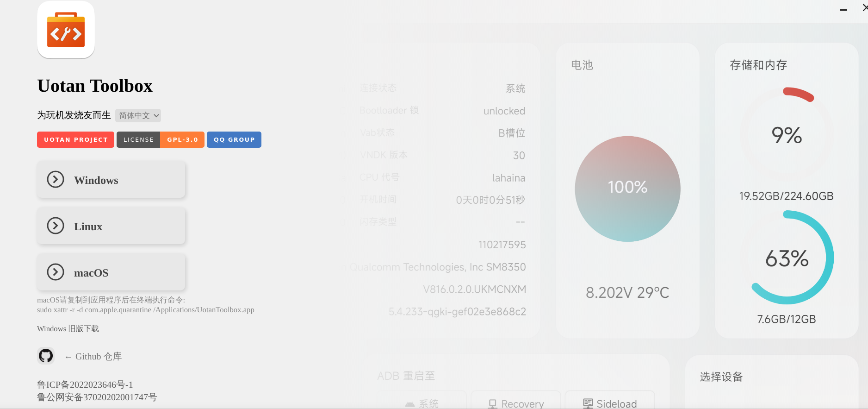Click the QQ GROUP badge
The height and width of the screenshot is (409, 868).
click(234, 139)
